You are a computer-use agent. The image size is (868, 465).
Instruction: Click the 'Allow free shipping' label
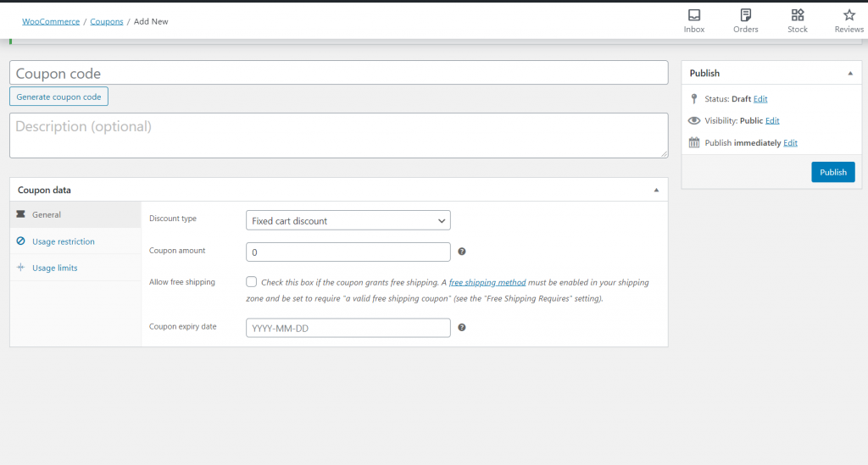pyautogui.click(x=182, y=282)
